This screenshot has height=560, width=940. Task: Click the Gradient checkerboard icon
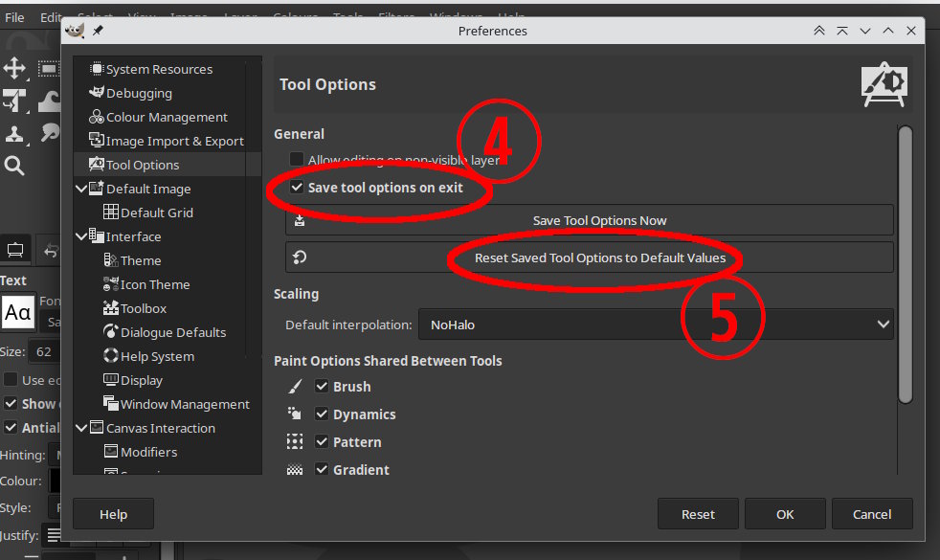pos(295,470)
